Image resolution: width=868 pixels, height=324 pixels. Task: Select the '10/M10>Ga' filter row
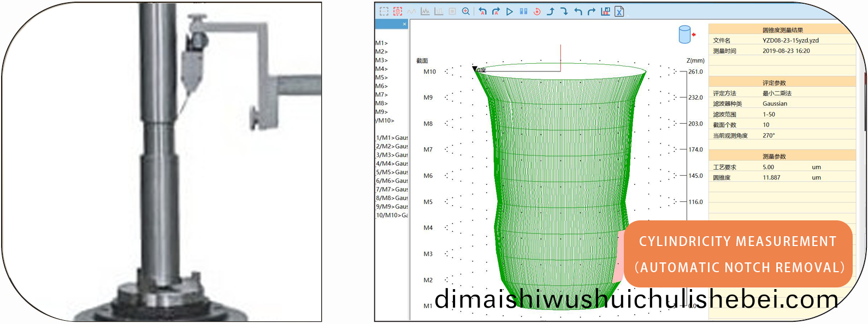tap(392, 215)
